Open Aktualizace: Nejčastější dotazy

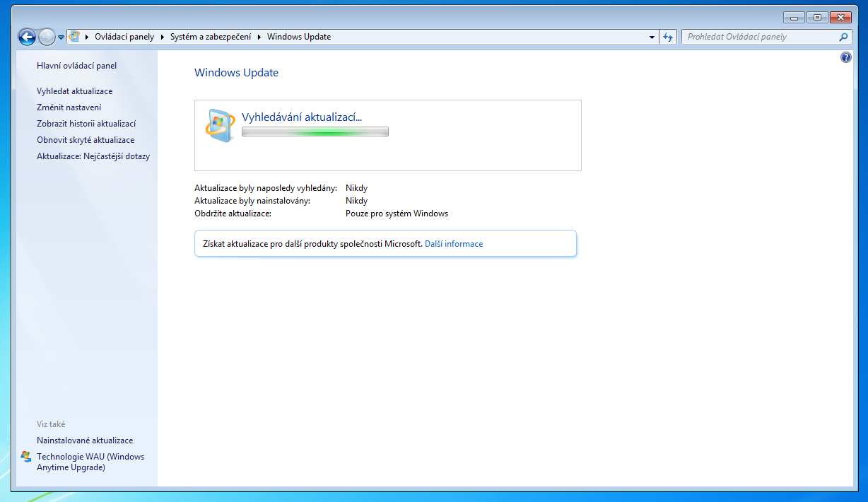pyautogui.click(x=93, y=156)
